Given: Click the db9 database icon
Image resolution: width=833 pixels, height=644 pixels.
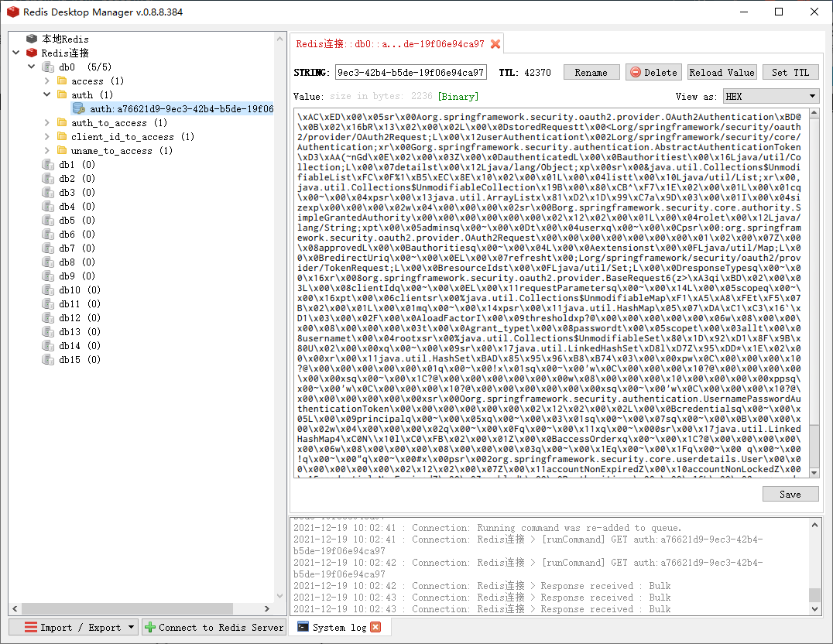Looking at the screenshot, I should 48,276.
